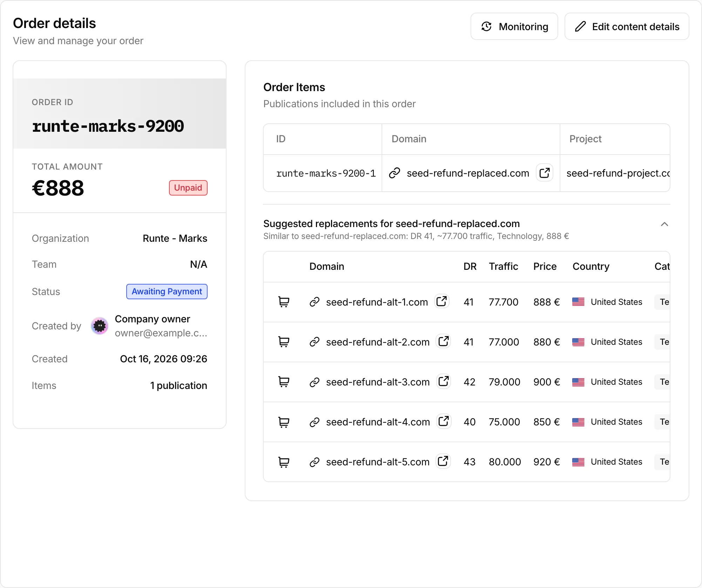702x588 pixels.
Task: Click link icon next to seed-refund-alt-5.com
Action: click(x=315, y=462)
